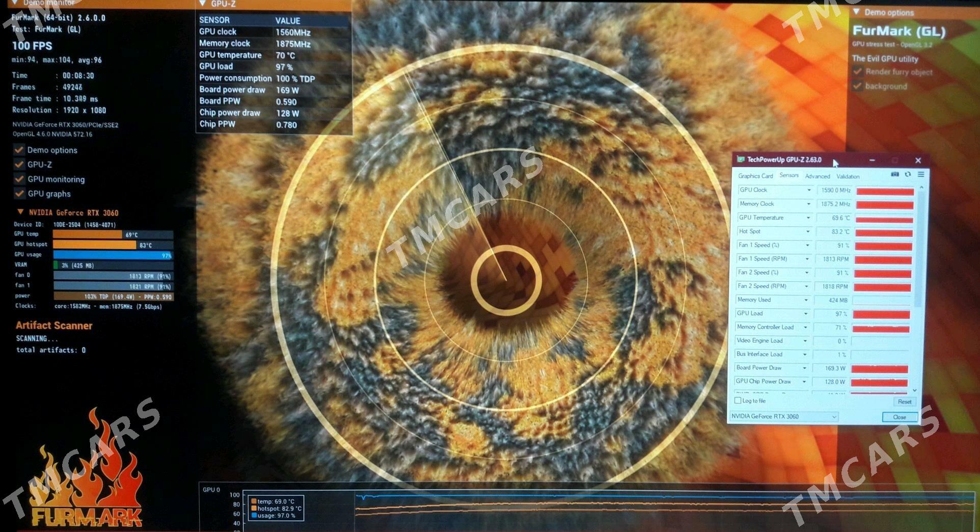Open the Bus Interface Load dropdown

tap(805, 354)
